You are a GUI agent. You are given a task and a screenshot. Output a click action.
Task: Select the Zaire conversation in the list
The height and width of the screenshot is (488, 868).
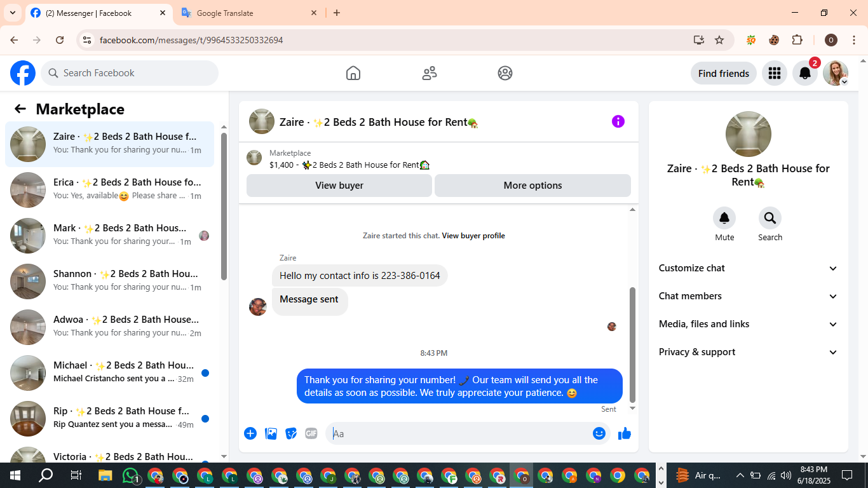[109, 144]
